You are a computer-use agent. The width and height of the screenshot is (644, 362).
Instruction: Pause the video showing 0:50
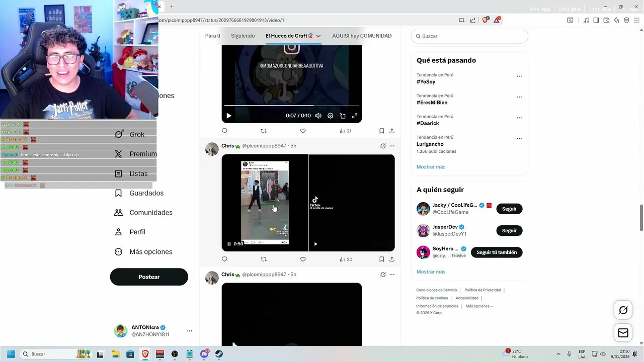[x=229, y=244]
